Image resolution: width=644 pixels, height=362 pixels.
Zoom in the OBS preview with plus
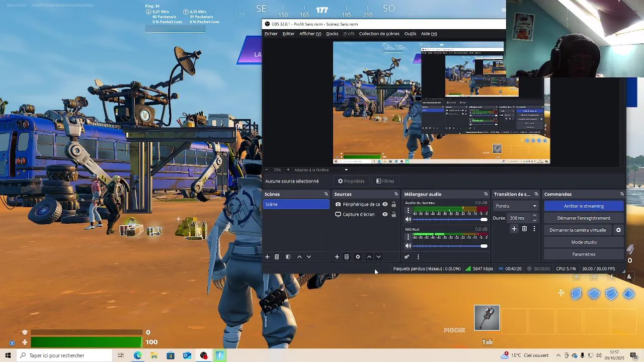click(288, 170)
